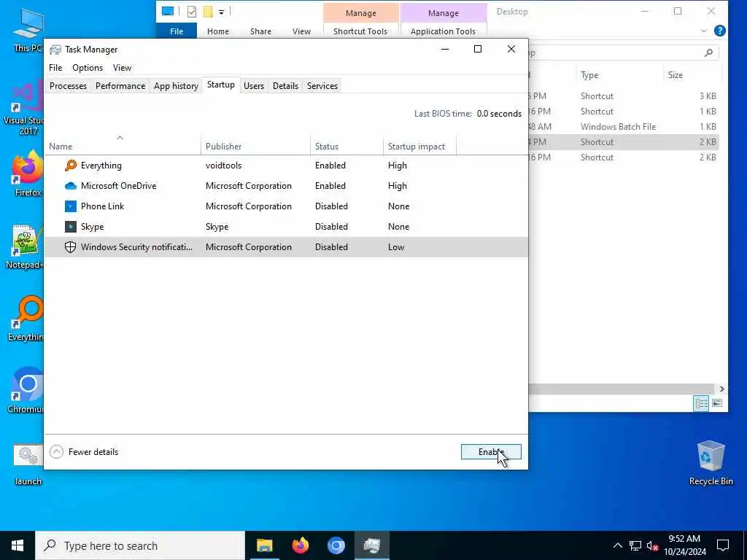Switch to the Performance tab
This screenshot has height=560, width=747.
tap(120, 86)
